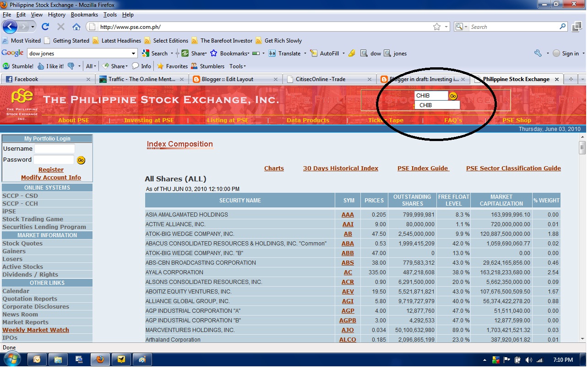Click the CHIB symbol search field
588x370 pixels.
(431, 96)
